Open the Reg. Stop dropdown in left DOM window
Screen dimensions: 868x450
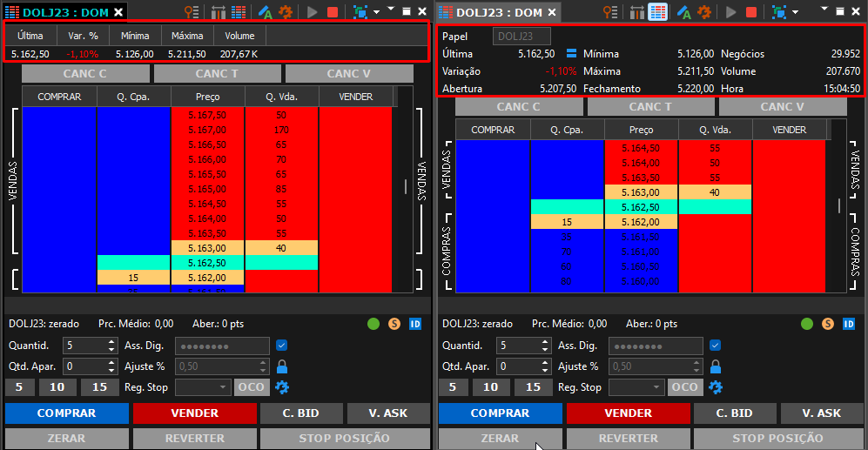pyautogui.click(x=203, y=387)
